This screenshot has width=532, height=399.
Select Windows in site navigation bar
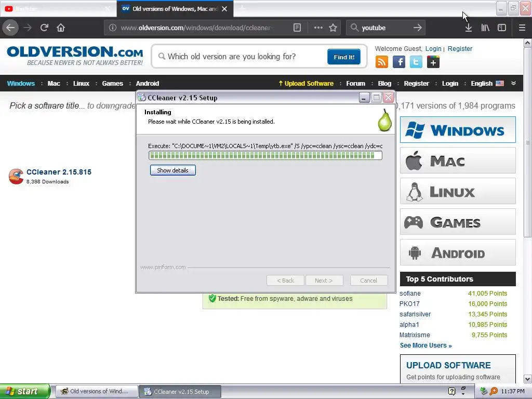click(x=21, y=84)
